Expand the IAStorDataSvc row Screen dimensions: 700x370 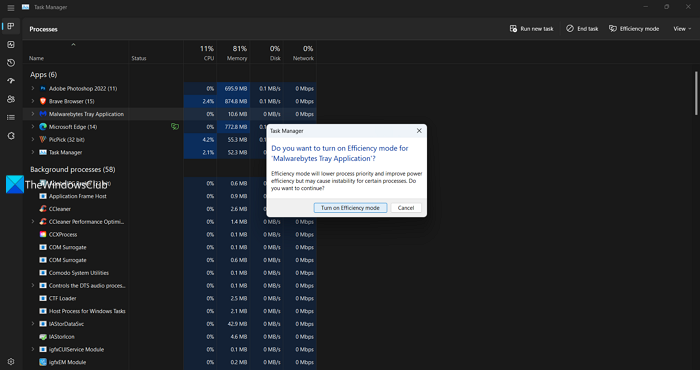(x=33, y=324)
